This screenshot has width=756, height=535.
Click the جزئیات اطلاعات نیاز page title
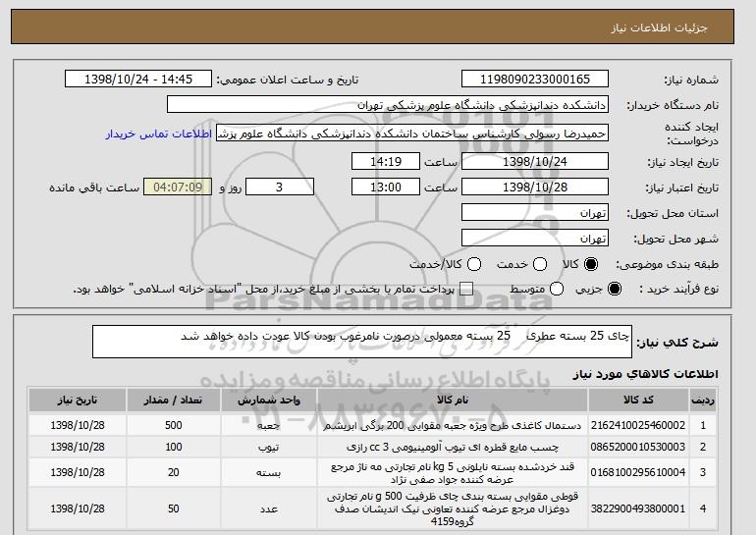pyautogui.click(x=659, y=27)
